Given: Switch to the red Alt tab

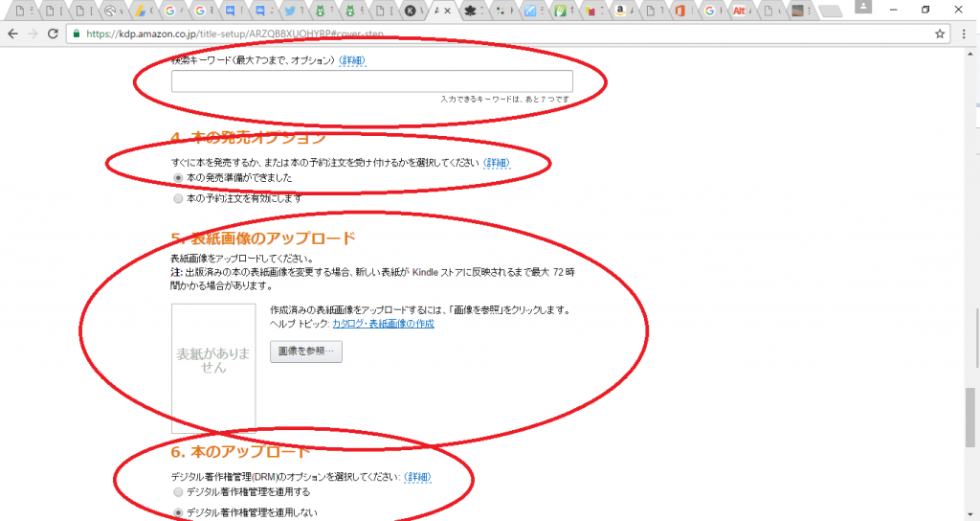Looking at the screenshot, I should pyautogui.click(x=739, y=11).
